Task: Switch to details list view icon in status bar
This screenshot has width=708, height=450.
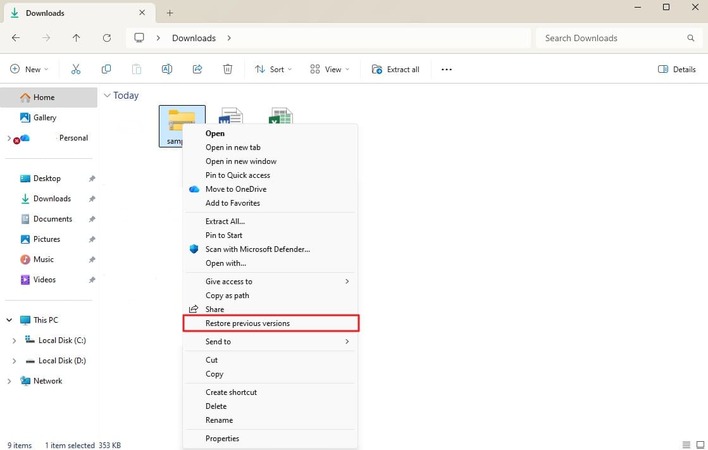Action: click(x=686, y=445)
